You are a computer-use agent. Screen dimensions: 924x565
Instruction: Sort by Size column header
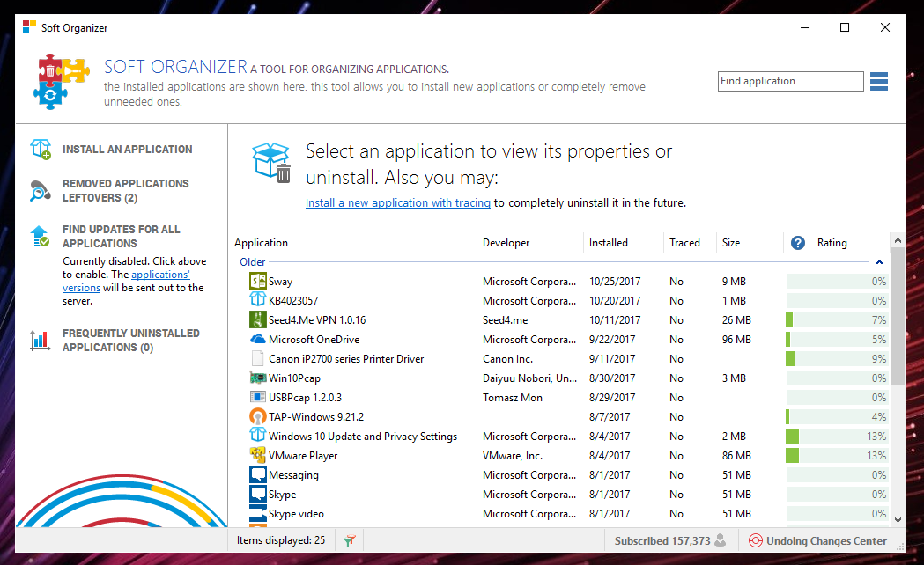[x=731, y=243]
